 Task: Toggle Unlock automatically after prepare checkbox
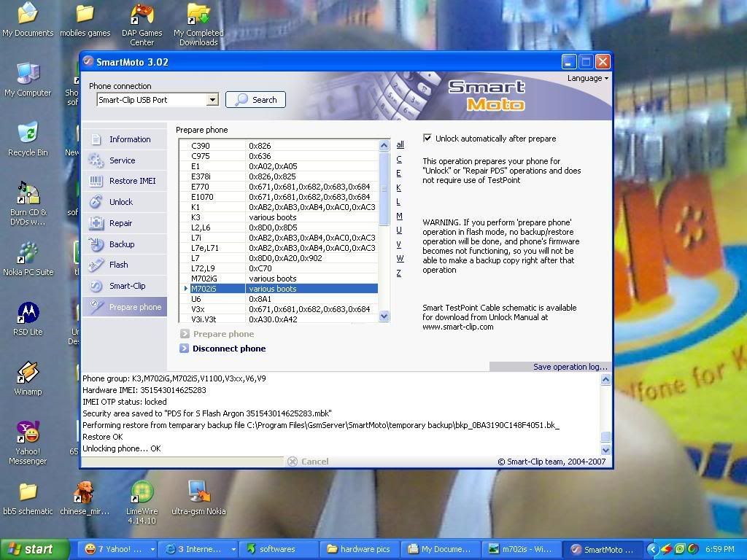tap(427, 138)
